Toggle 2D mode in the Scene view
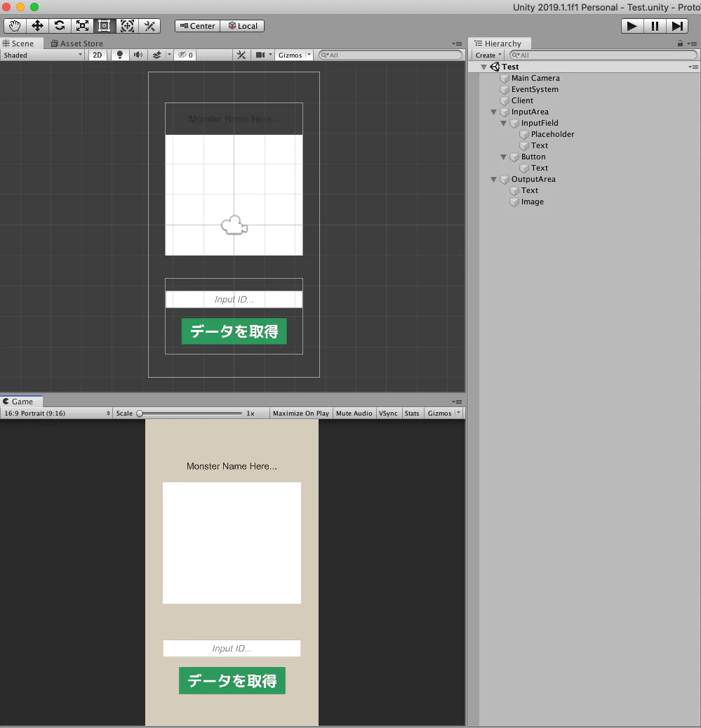701x728 pixels. [97, 55]
